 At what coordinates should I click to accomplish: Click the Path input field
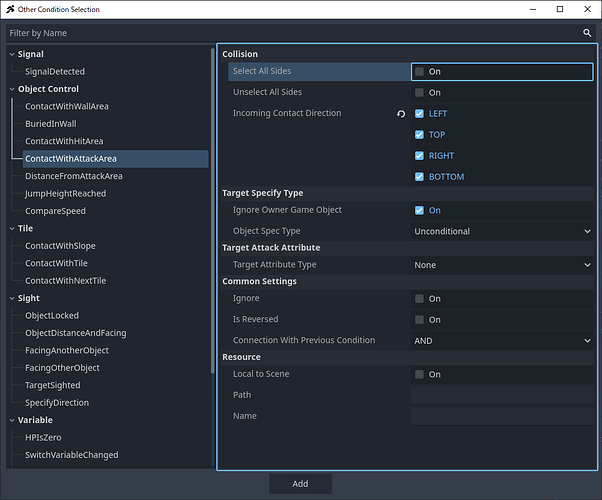[501, 395]
